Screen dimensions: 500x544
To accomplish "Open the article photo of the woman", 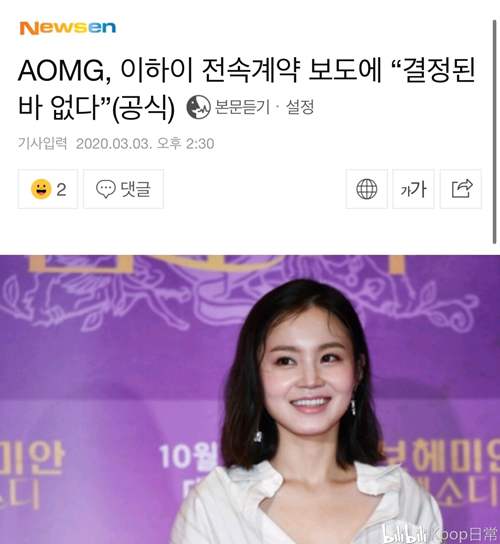I will coord(250,399).
